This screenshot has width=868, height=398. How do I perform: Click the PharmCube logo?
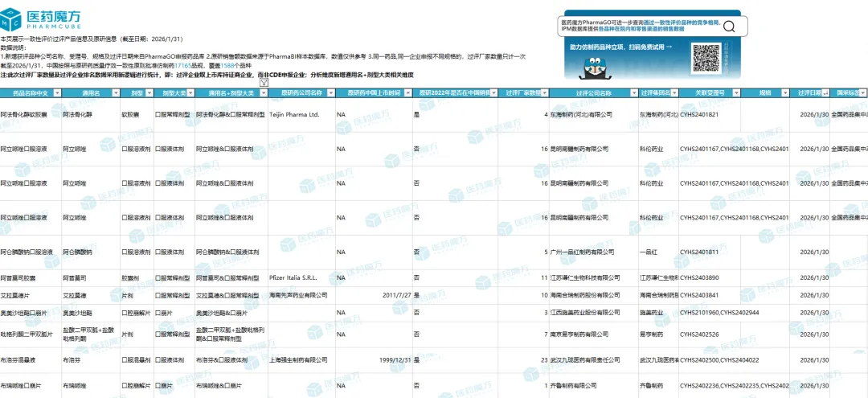(41, 18)
